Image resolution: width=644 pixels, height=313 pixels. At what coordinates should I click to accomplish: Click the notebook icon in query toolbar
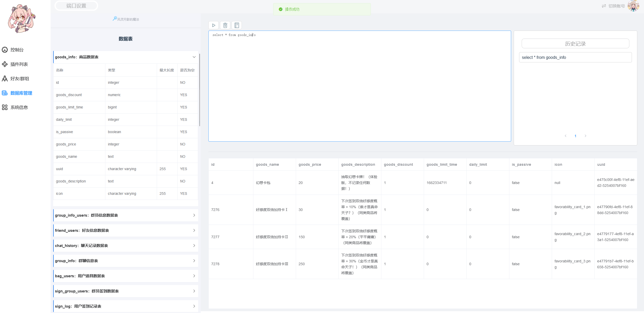pyautogui.click(x=237, y=25)
